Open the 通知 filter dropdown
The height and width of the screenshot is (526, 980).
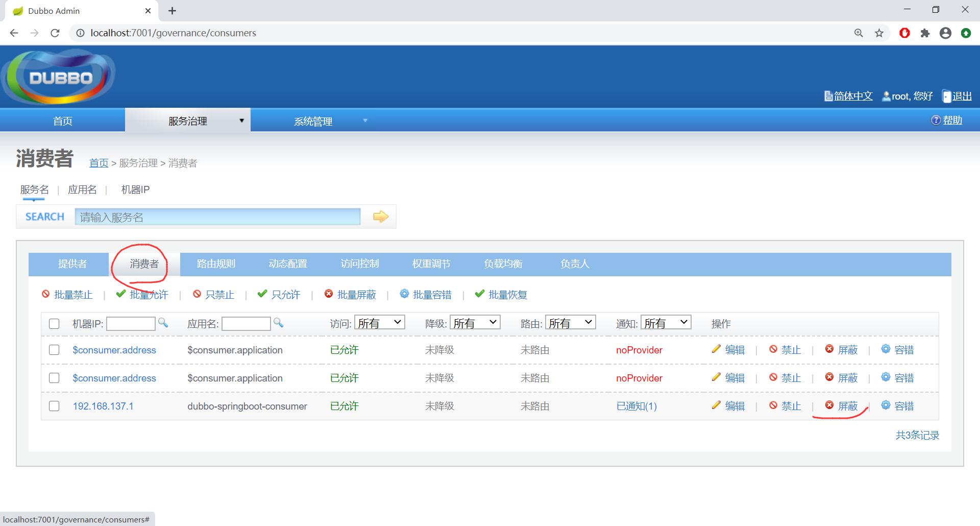pyautogui.click(x=666, y=323)
